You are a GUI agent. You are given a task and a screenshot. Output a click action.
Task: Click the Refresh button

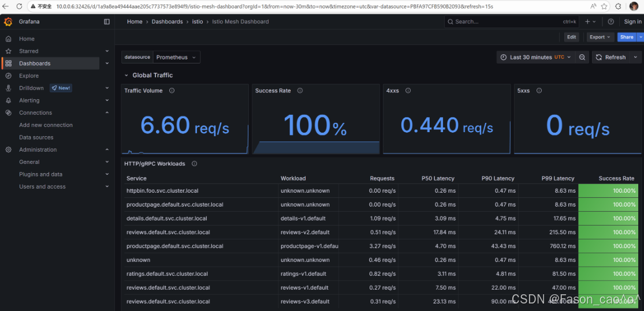[x=611, y=58]
